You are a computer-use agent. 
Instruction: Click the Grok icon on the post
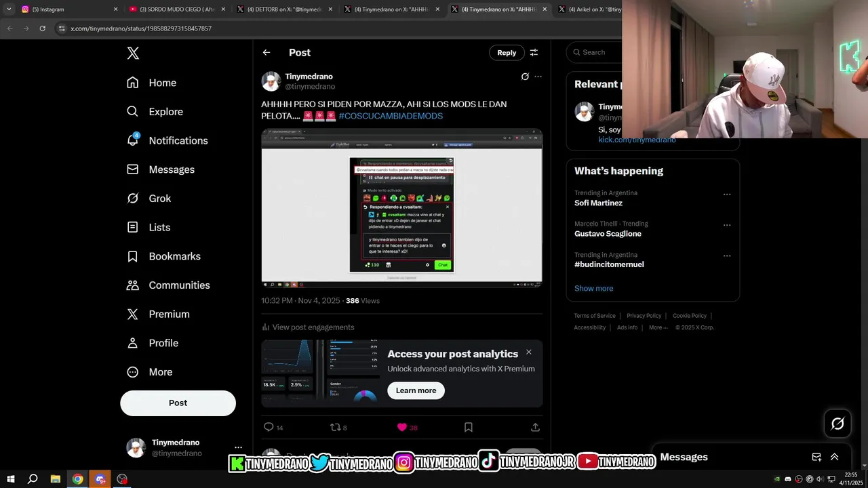(525, 77)
